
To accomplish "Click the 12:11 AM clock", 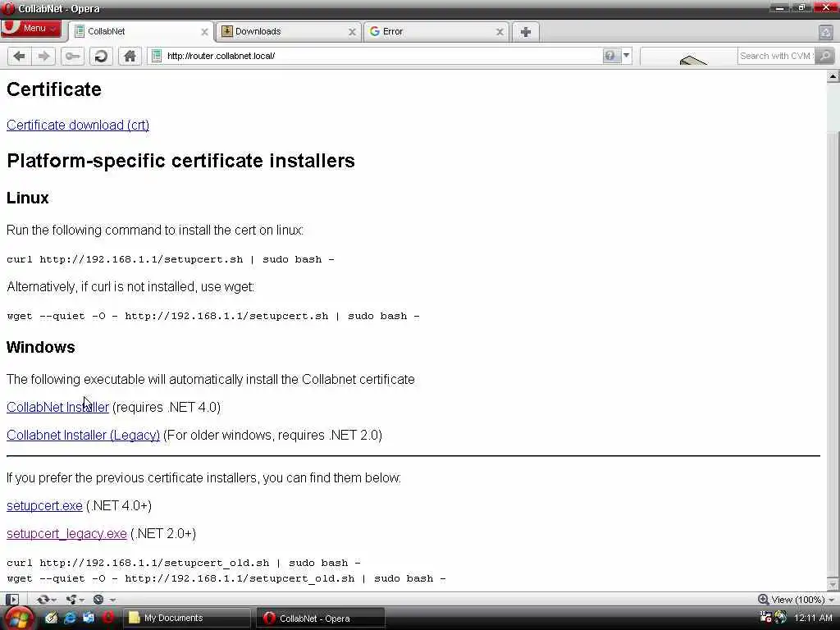I will click(813, 618).
